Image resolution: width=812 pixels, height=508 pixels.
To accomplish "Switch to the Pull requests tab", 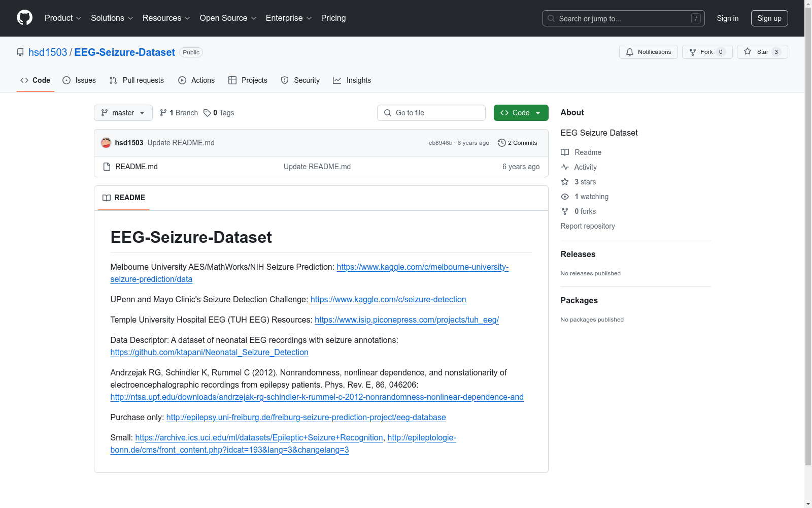I will tap(137, 80).
